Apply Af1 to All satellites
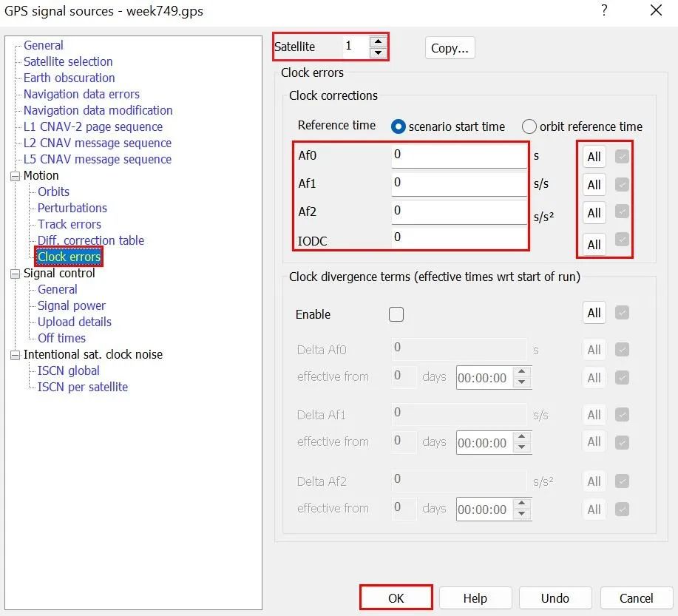Image resolution: width=678 pixels, height=616 pixels. point(594,185)
